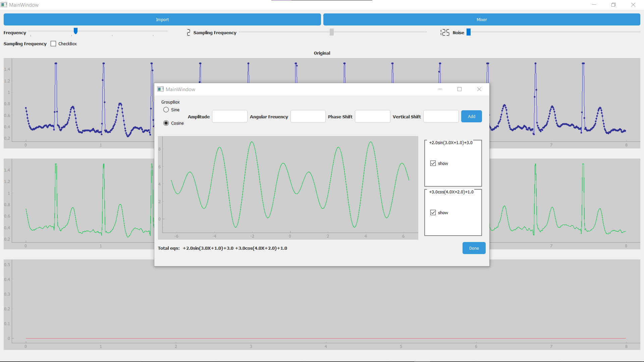Click the Import button

pos(162,19)
